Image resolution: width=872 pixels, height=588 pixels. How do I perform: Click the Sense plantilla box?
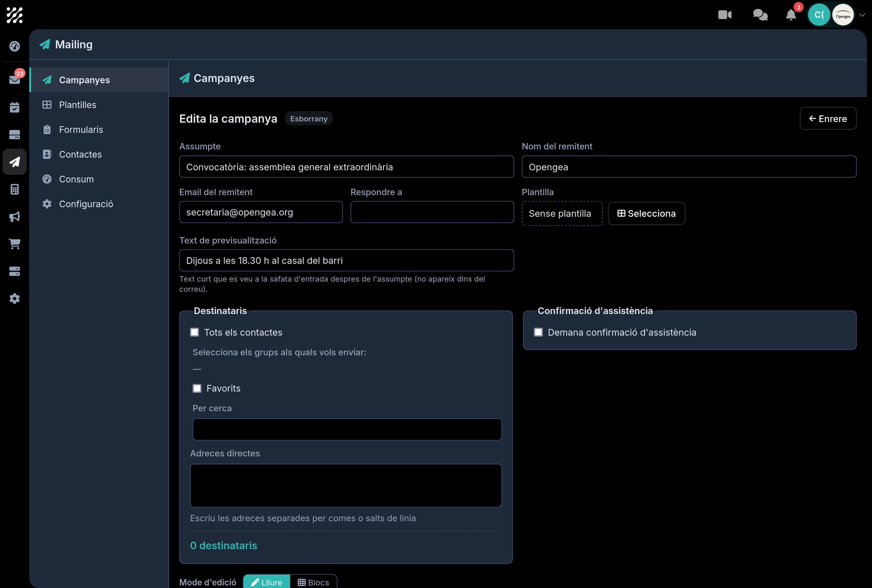pos(562,213)
